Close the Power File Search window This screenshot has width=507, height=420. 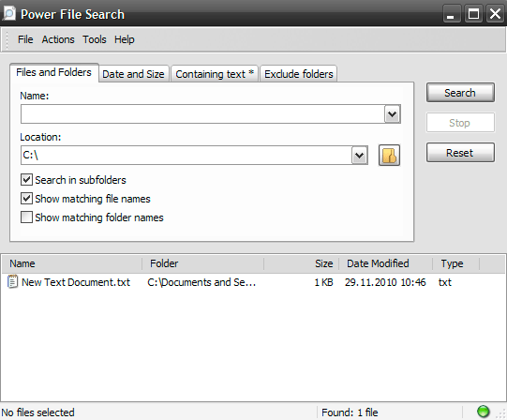[496, 14]
